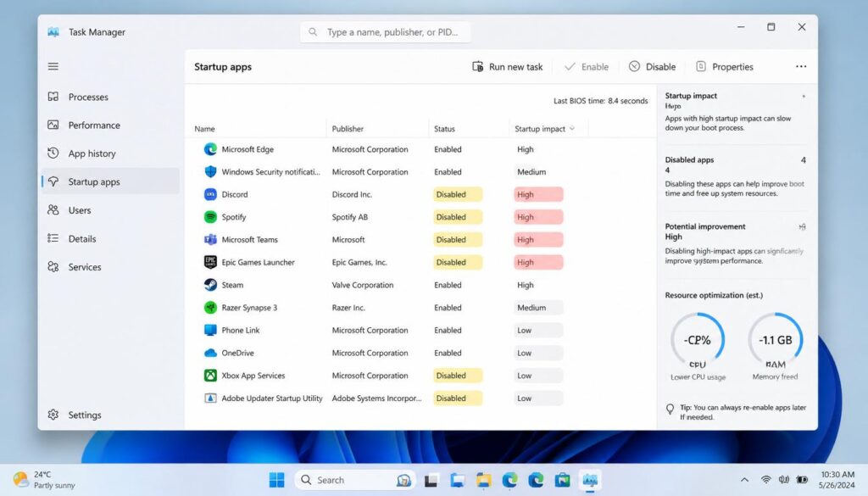Click the Disable button
868x496 pixels.
652,66
